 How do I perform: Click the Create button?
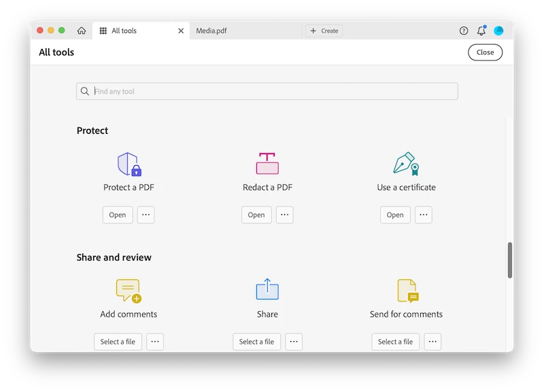pos(324,31)
